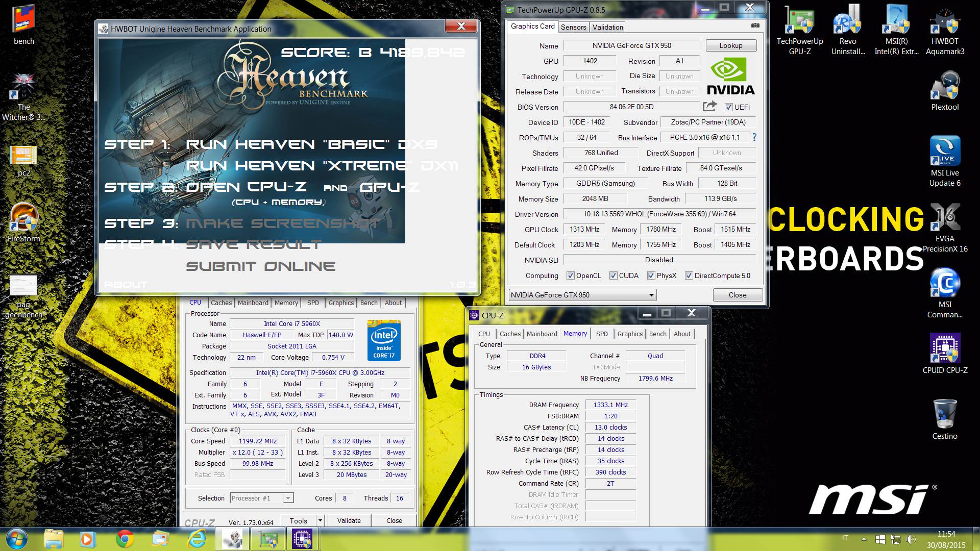Click the BIOS share/export icon in GPU-Z
The height and width of the screenshot is (551, 980).
click(710, 106)
